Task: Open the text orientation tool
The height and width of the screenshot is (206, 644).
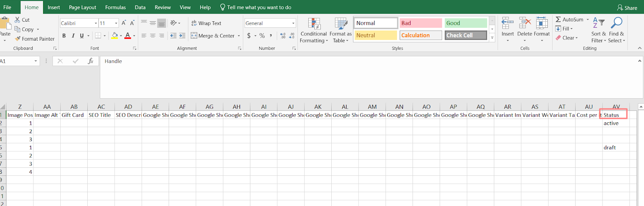Action: tap(173, 23)
